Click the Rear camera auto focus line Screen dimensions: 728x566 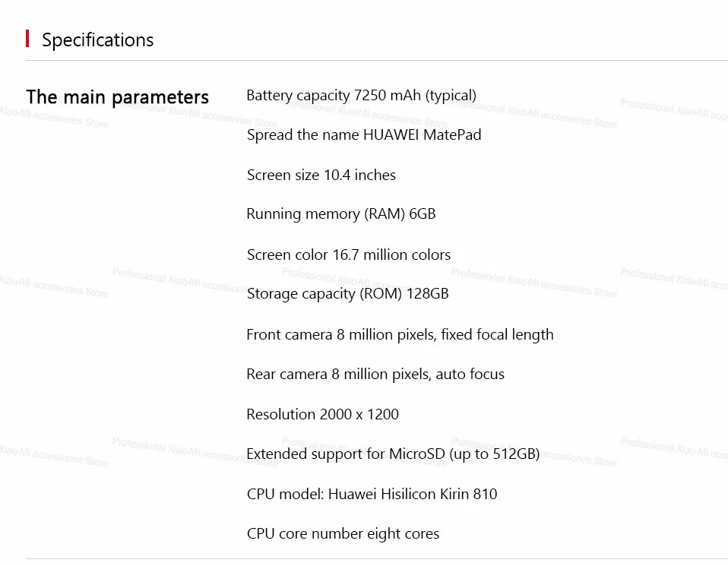click(375, 375)
